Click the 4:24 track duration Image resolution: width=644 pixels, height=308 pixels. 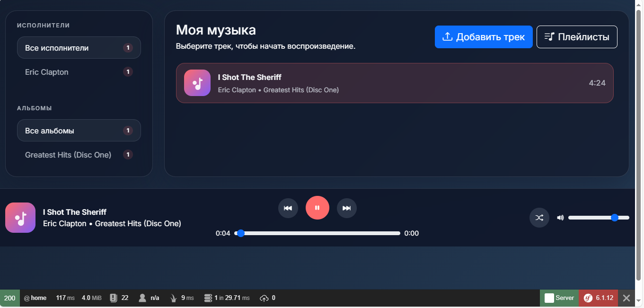597,83
